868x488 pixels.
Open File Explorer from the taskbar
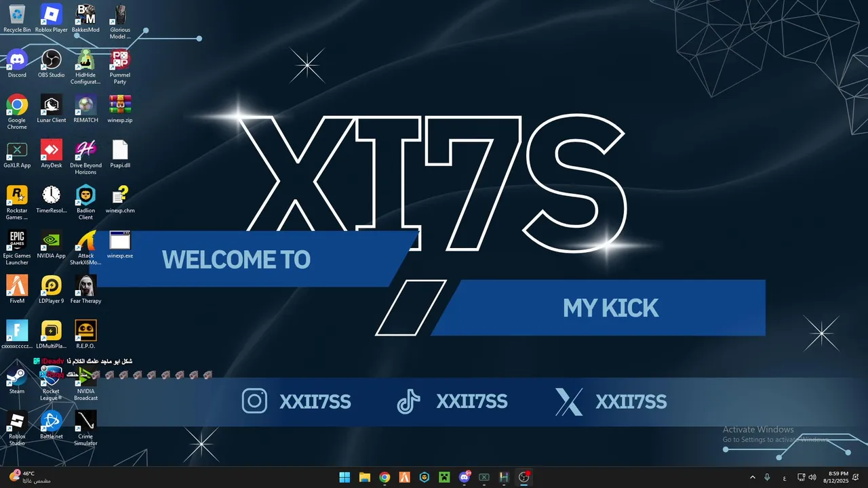click(365, 477)
